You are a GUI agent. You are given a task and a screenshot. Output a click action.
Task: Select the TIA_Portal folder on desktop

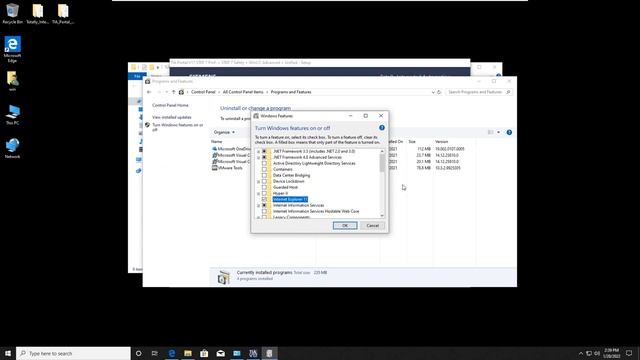(63, 13)
